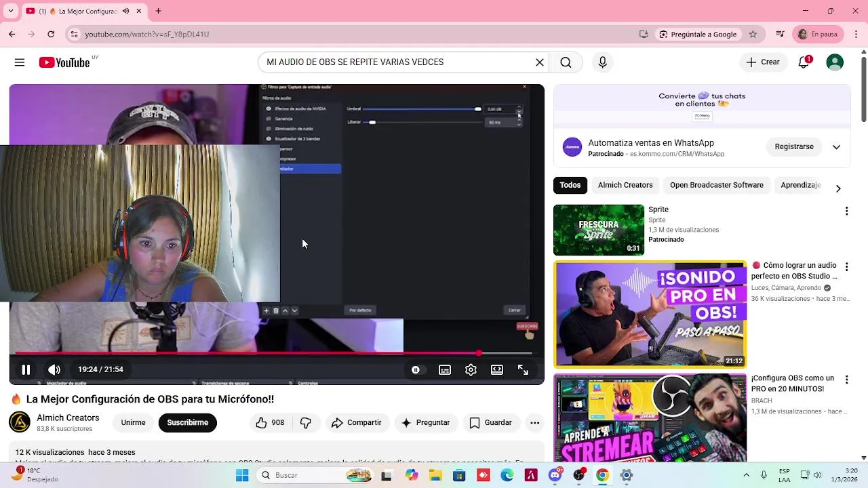Open the YouTube account avatar menu

(835, 62)
